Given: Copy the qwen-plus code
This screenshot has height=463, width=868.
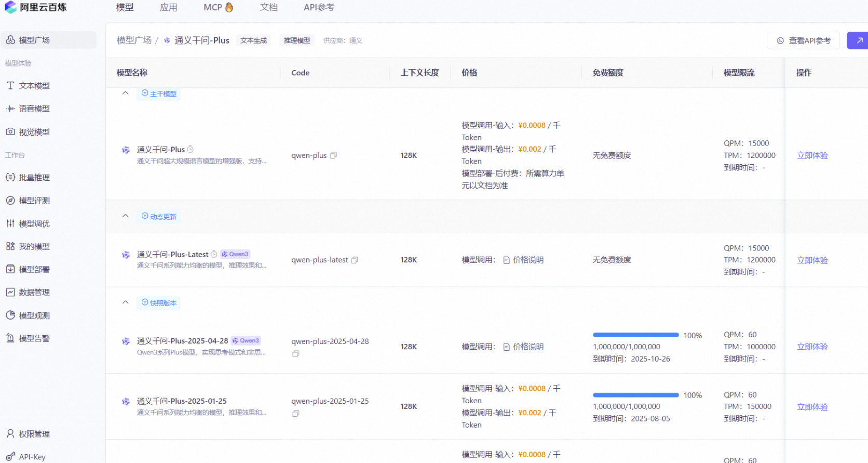Looking at the screenshot, I should click(x=333, y=155).
